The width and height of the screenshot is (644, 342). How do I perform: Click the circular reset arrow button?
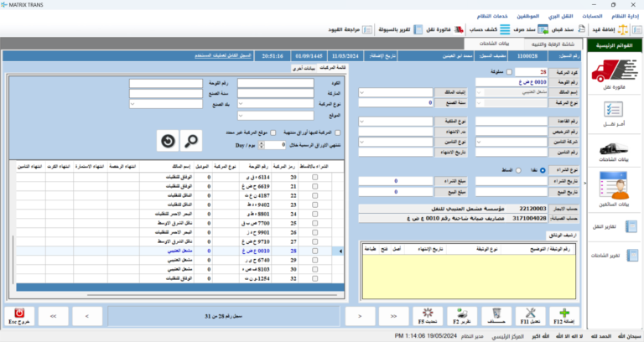point(167,140)
